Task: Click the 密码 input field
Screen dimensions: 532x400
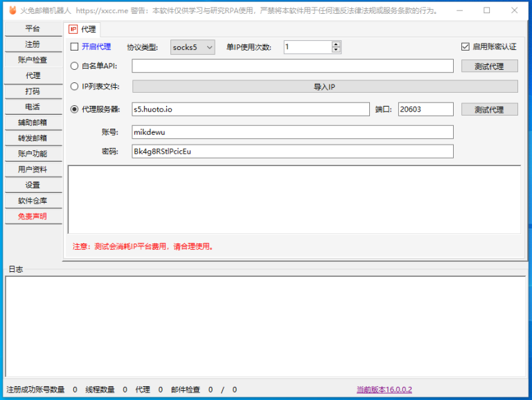Action: pos(292,152)
